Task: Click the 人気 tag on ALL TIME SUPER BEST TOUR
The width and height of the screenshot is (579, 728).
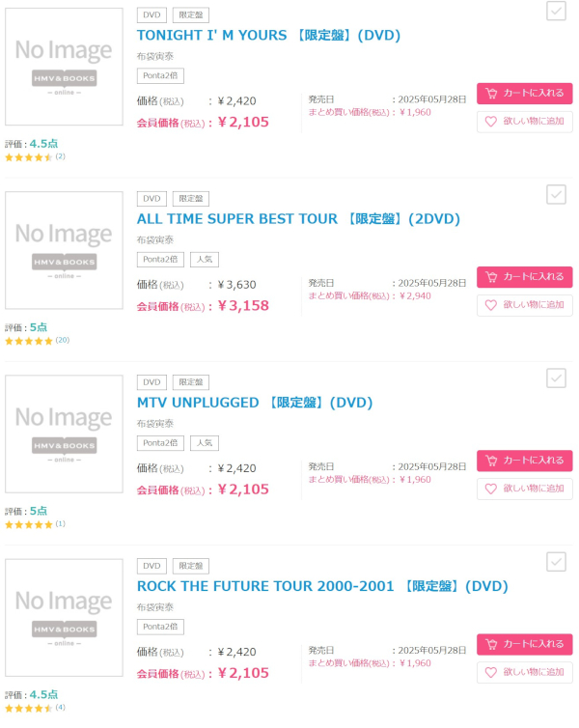Action: (x=205, y=260)
